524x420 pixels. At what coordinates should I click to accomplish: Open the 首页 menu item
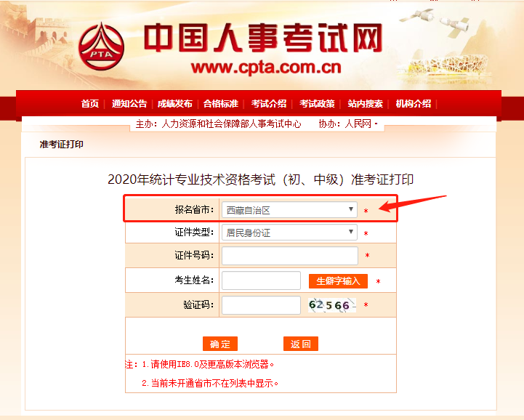tap(90, 104)
